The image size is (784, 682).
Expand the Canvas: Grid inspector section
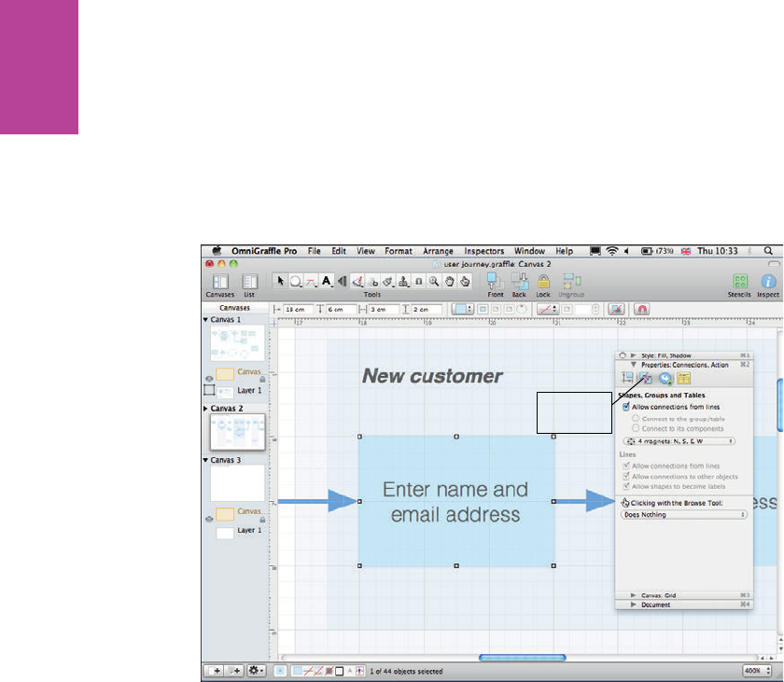(634, 595)
